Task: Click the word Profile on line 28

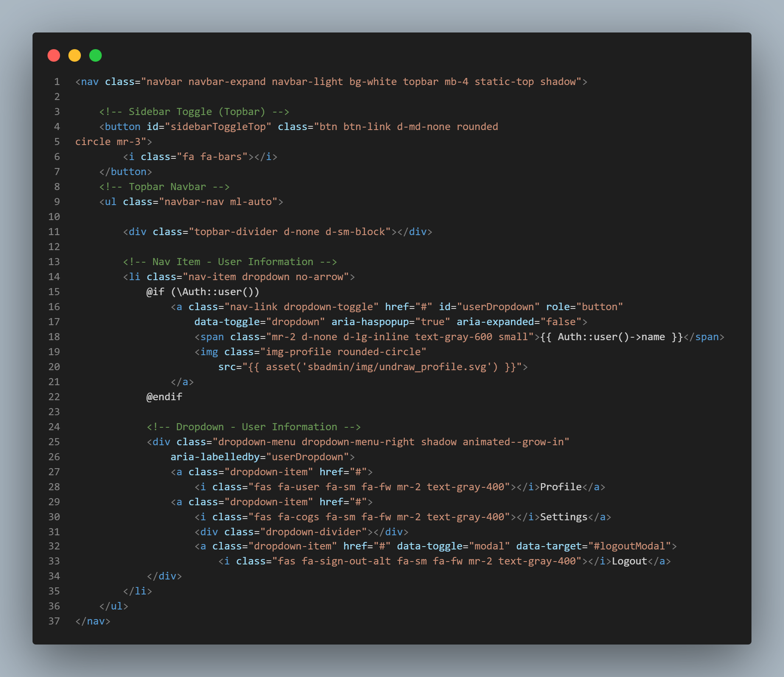Action: [x=561, y=487]
